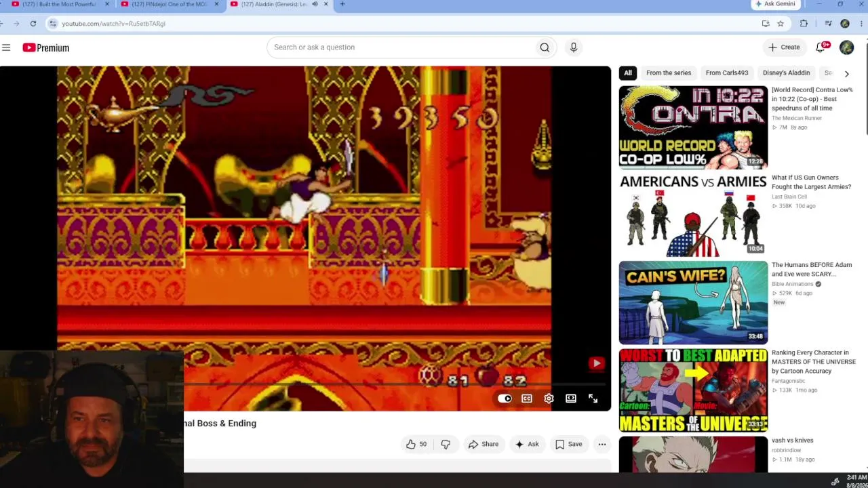This screenshot has width=868, height=488.
Task: Mute the Aladdin tab's audio speaker icon
Action: [x=315, y=4]
